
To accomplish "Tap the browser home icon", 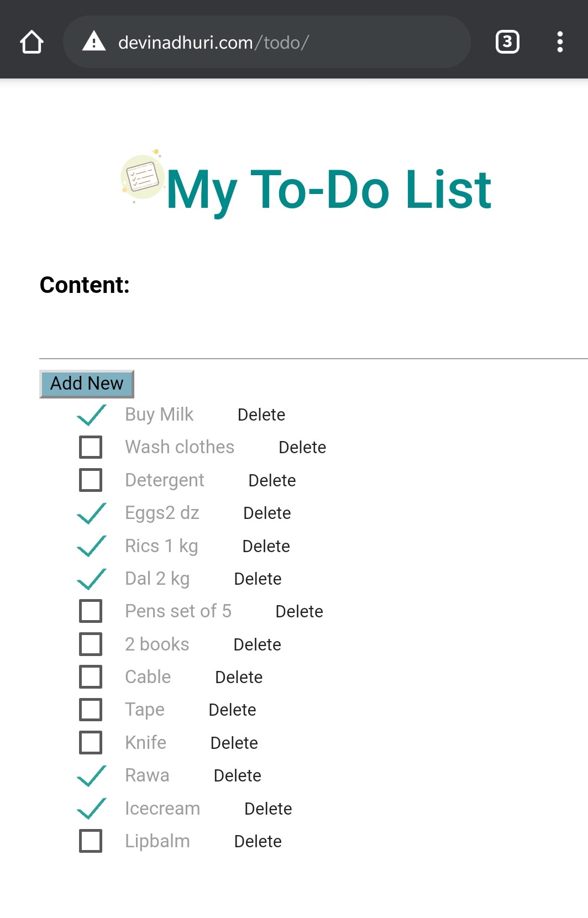I will (x=32, y=42).
